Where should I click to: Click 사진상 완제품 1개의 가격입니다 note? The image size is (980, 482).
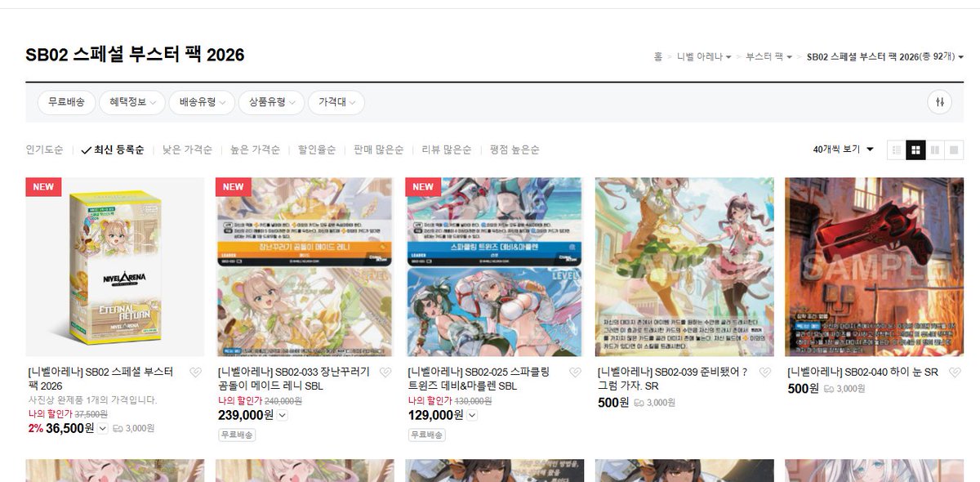click(x=92, y=400)
